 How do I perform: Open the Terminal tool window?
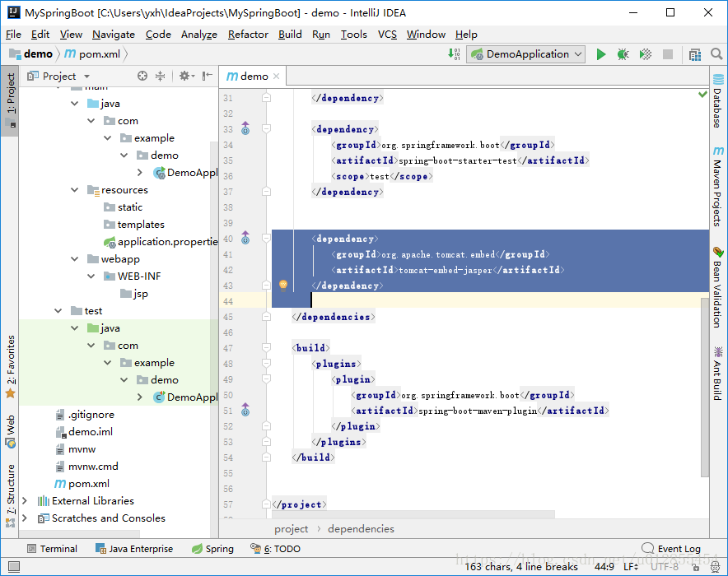(x=52, y=549)
